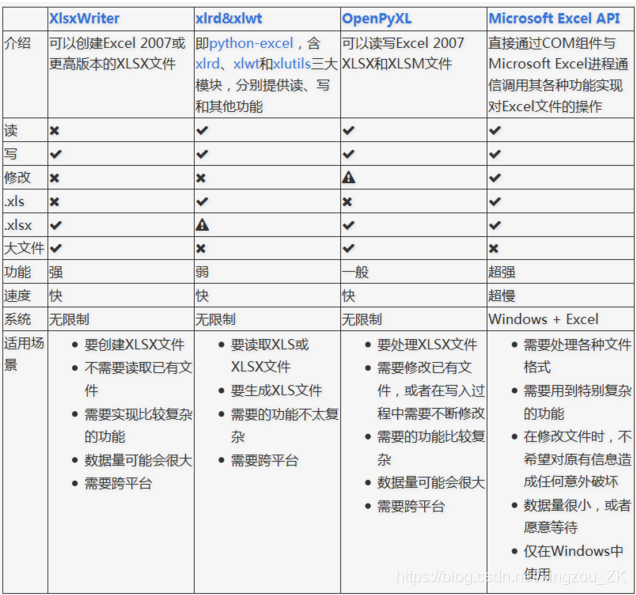This screenshot has height=595, width=636.
Task: Click the 可以读写Excel 2007 description text
Action: 403,43
